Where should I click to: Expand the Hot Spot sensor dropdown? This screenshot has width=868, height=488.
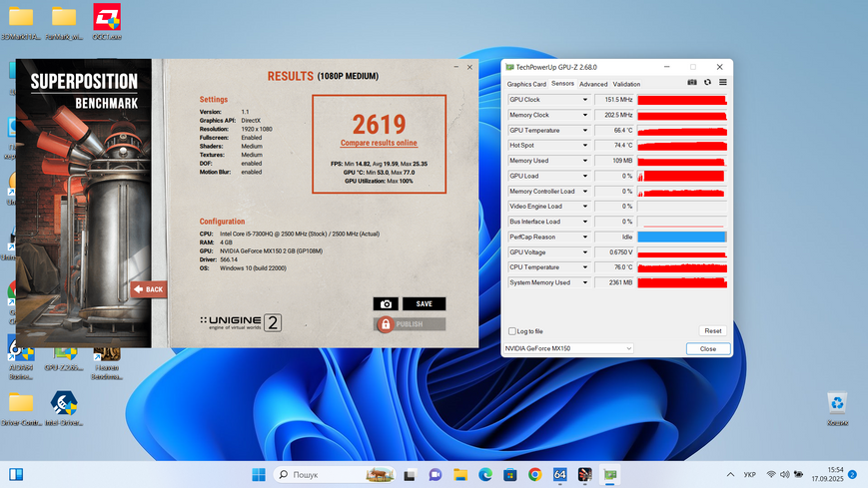click(x=585, y=146)
